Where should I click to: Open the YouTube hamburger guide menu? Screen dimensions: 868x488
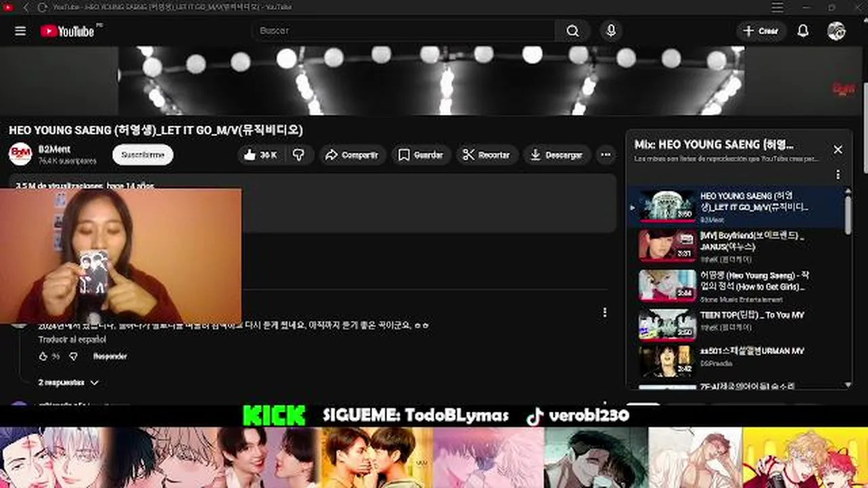coord(20,31)
